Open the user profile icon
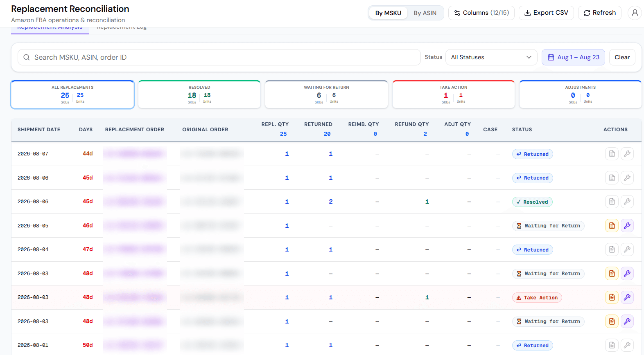The width and height of the screenshot is (644, 355). pyautogui.click(x=635, y=13)
